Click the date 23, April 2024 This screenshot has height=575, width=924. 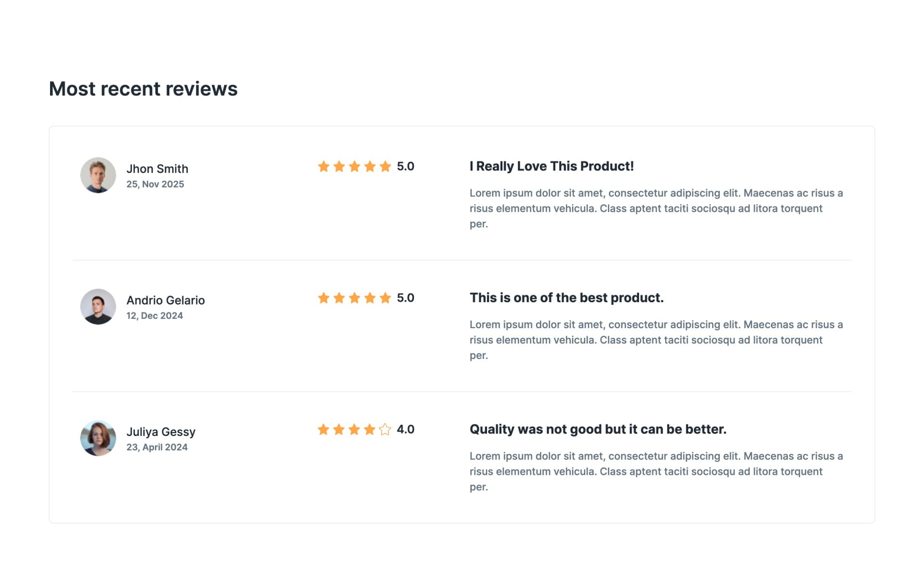(157, 447)
